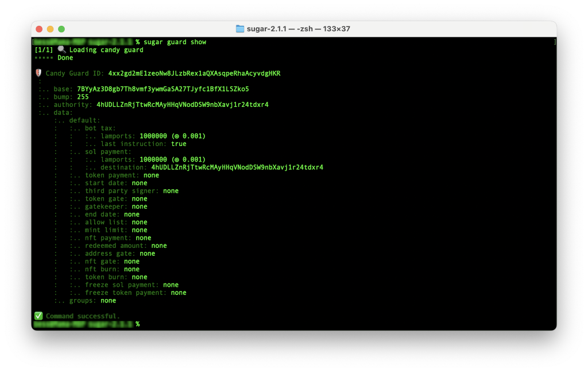
Task: Click the "mint limit:" label
Action: [x=106, y=230]
